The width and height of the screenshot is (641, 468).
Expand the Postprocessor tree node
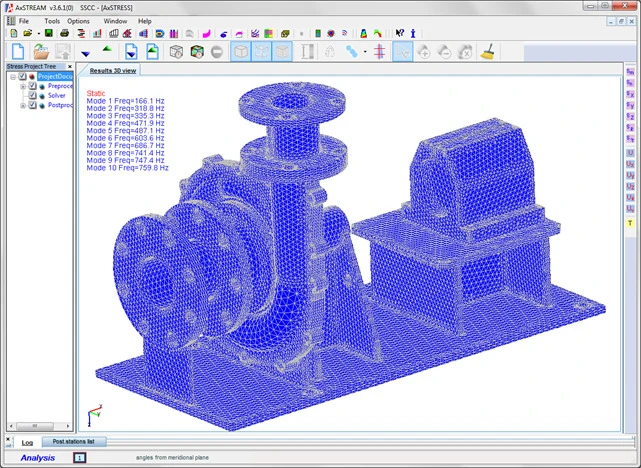point(22,105)
